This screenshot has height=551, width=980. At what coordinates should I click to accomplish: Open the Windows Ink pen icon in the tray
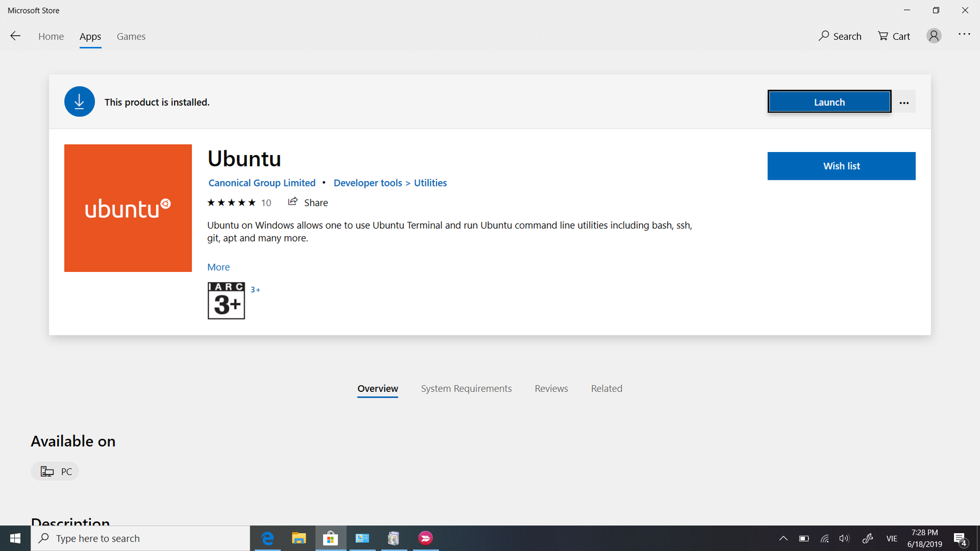point(868,539)
